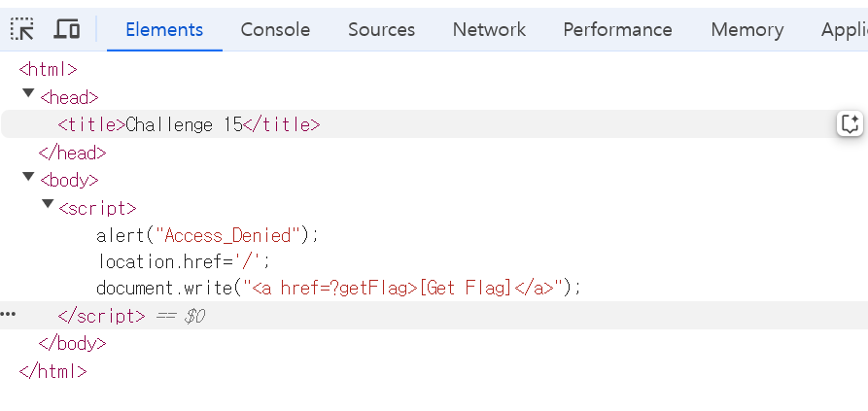Viewport: 868px width, 411px height.
Task: Collapse the script element
Action: pyautogui.click(x=49, y=204)
